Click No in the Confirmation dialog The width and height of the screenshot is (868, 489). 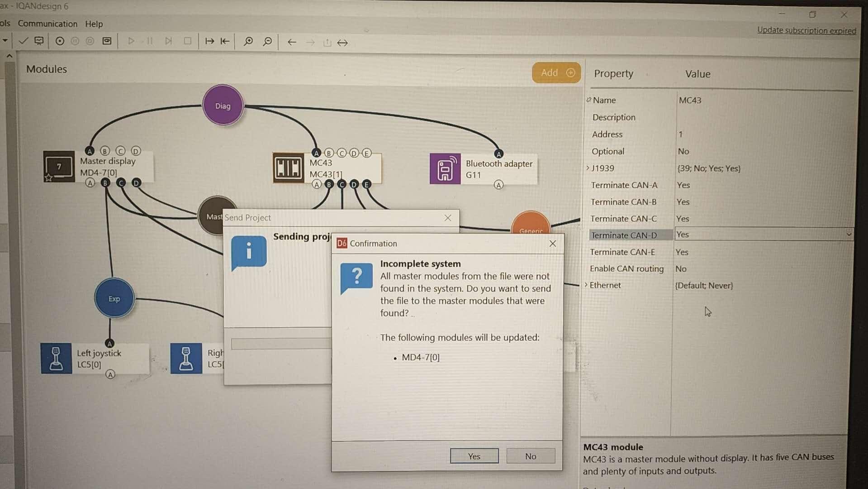coord(531,456)
